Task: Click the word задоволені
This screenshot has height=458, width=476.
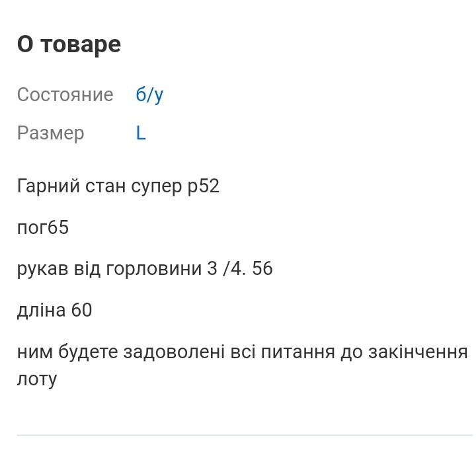Action: [175, 352]
